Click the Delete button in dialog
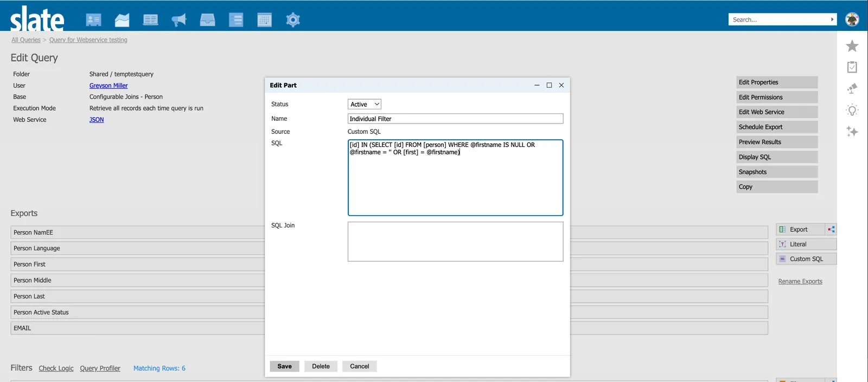 tap(321, 366)
